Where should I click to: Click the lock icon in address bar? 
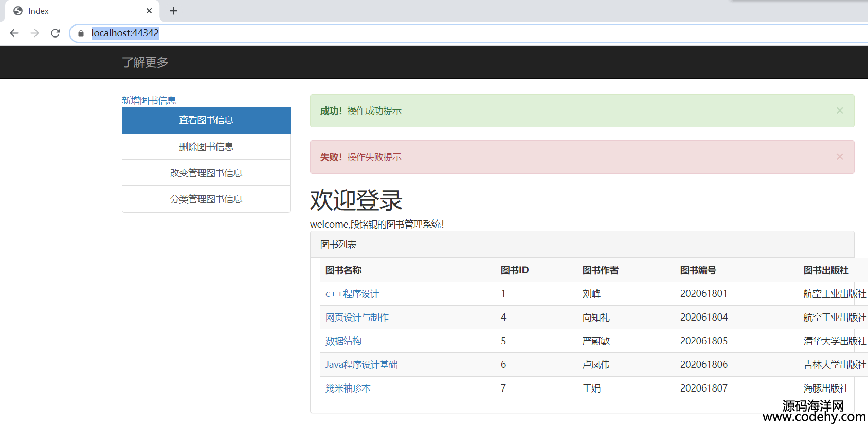point(81,33)
